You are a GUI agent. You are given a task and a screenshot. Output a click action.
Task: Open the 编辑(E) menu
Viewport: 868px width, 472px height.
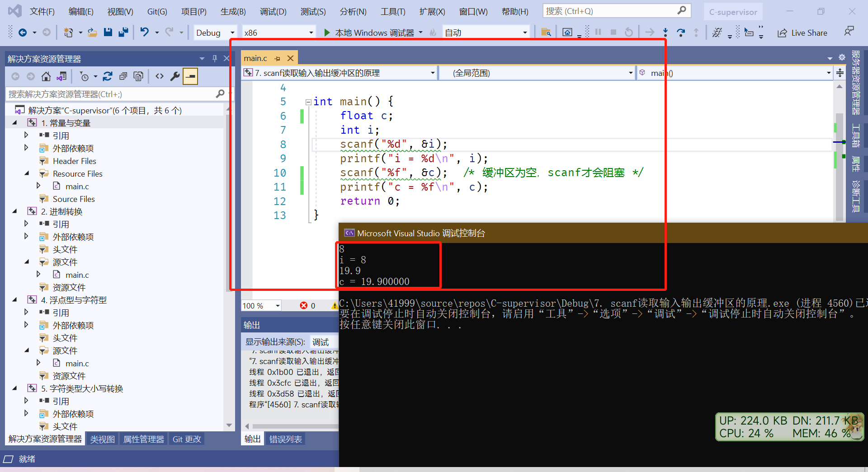[x=81, y=11]
